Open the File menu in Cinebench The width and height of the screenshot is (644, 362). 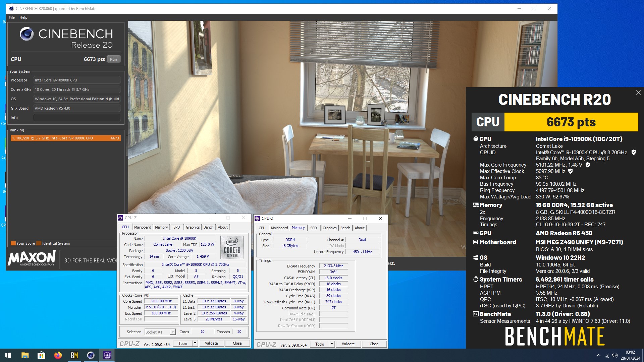(12, 17)
